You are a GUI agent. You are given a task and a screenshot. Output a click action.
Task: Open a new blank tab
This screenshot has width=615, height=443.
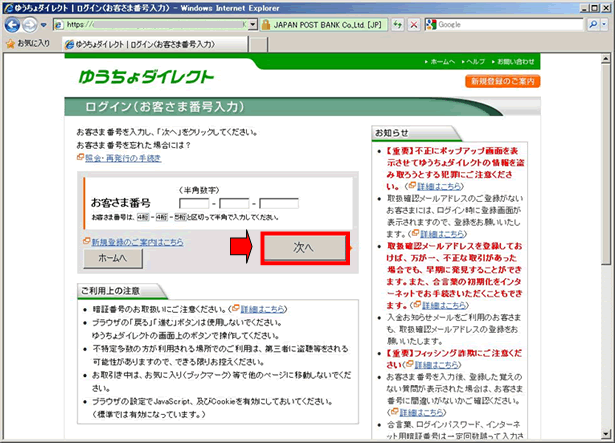click(x=258, y=45)
